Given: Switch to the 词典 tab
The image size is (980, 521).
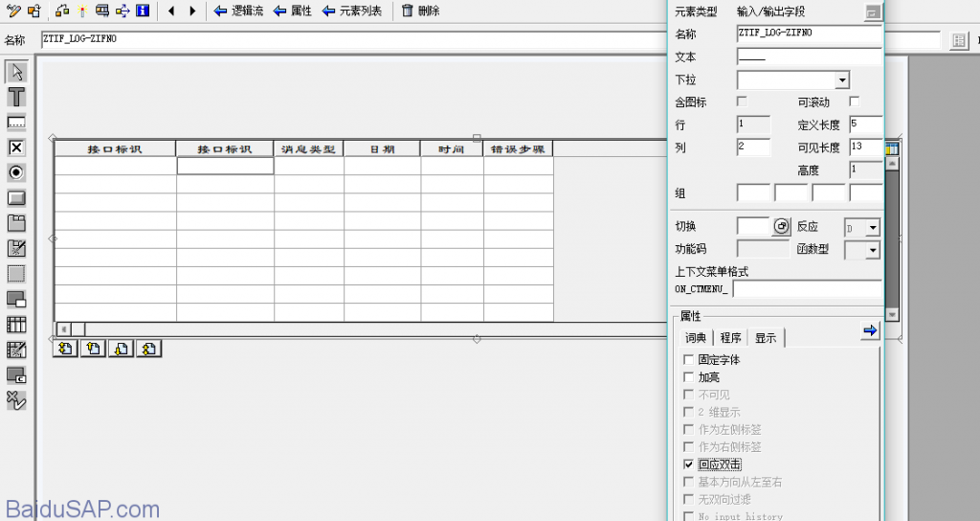Looking at the screenshot, I should (x=695, y=338).
